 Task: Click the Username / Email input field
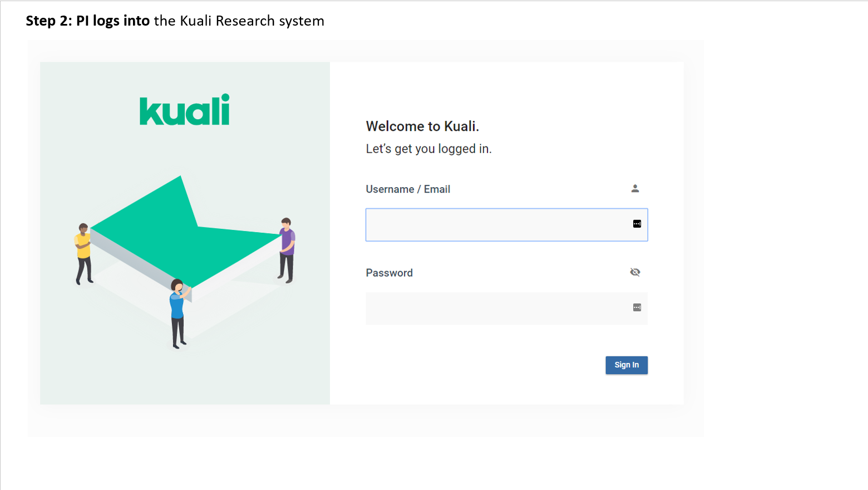506,225
